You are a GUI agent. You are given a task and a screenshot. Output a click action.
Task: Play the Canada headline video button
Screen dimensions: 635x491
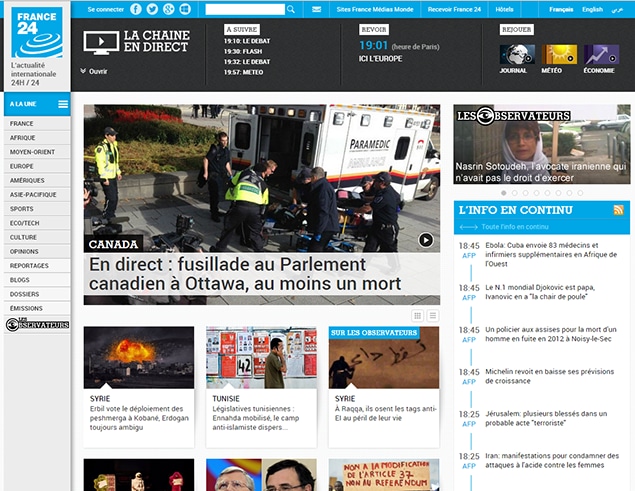(426, 240)
